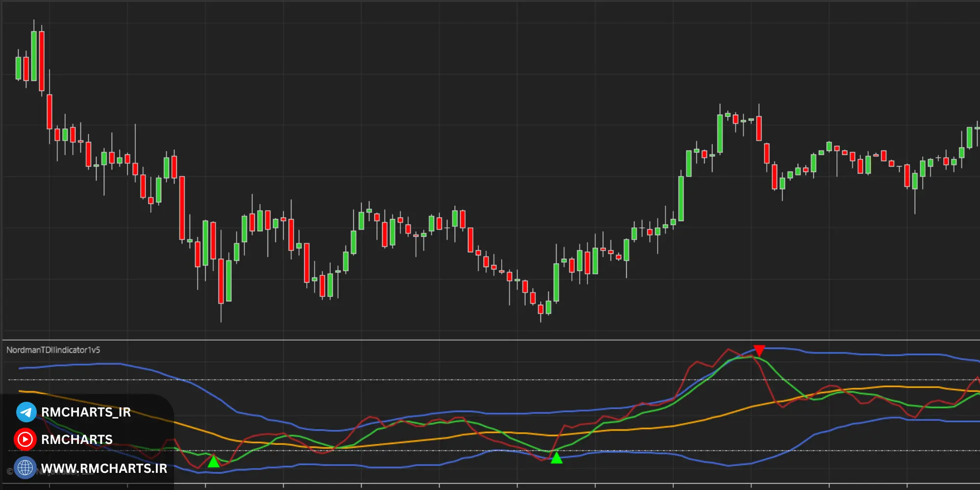This screenshot has width=980, height=490.
Task: Click the Telegram icon
Action: (x=26, y=412)
